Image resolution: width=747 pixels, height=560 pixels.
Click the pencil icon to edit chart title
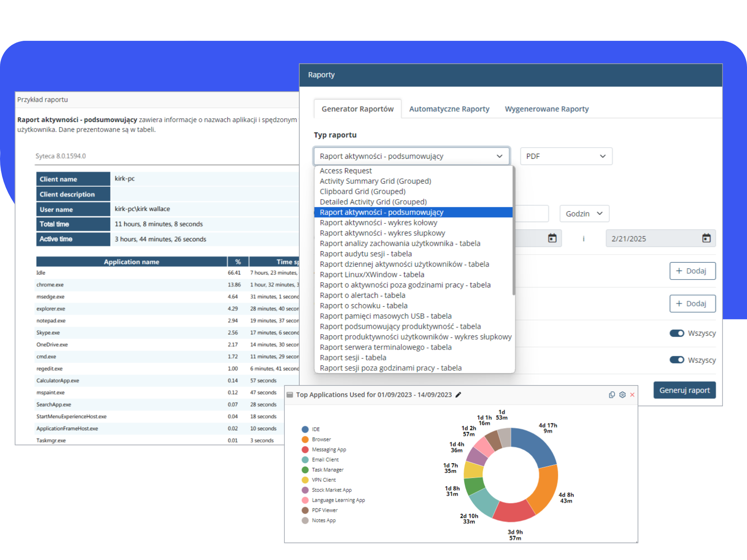[x=459, y=395]
